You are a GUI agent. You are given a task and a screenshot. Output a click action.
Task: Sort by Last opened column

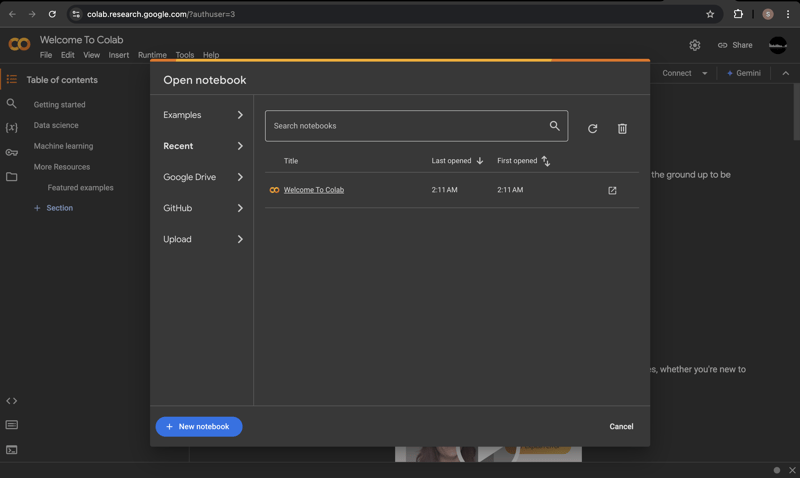pyautogui.click(x=457, y=161)
